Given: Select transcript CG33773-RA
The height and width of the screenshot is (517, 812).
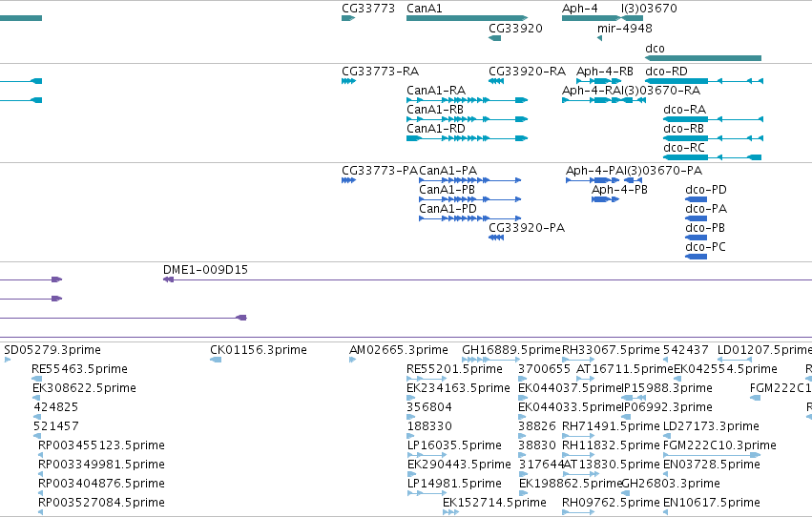Looking at the screenshot, I should pyautogui.click(x=348, y=81).
